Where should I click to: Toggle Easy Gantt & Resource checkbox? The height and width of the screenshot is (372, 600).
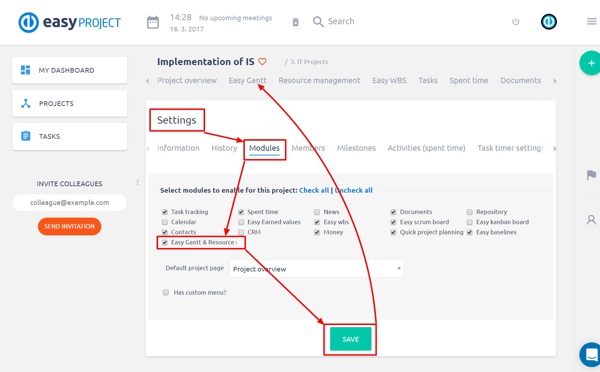(165, 242)
